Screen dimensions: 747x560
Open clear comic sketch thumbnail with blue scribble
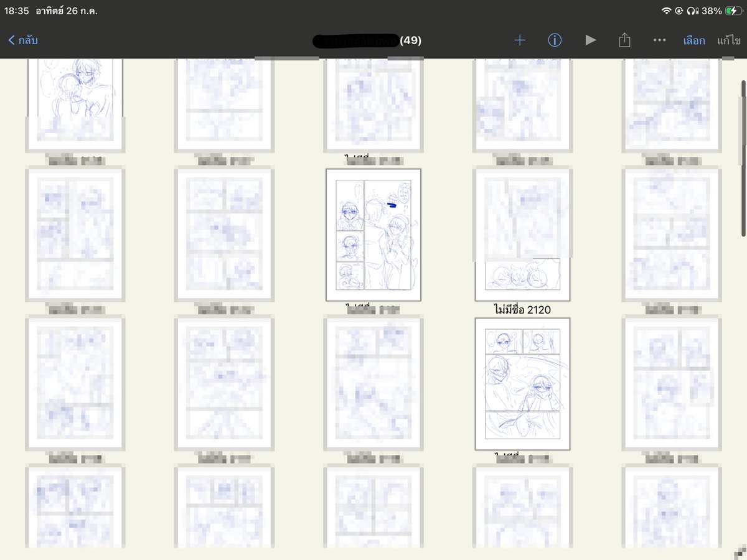(374, 235)
